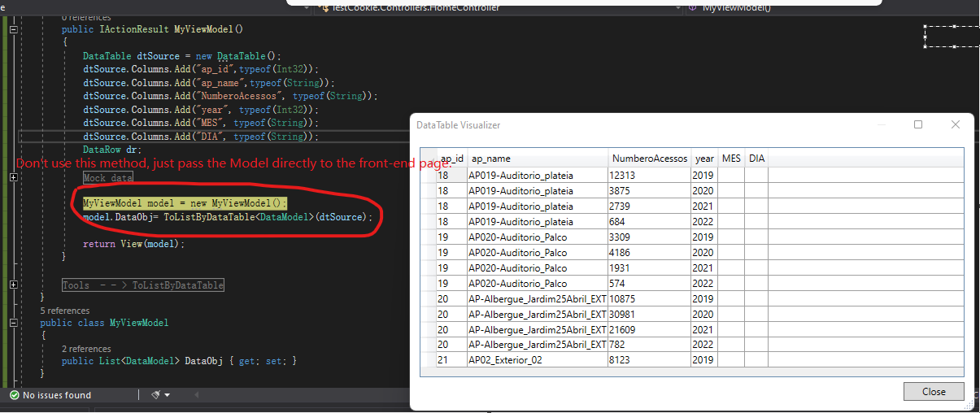Select the cell with value 3875
This screenshot has width=980, height=413.
click(650, 190)
